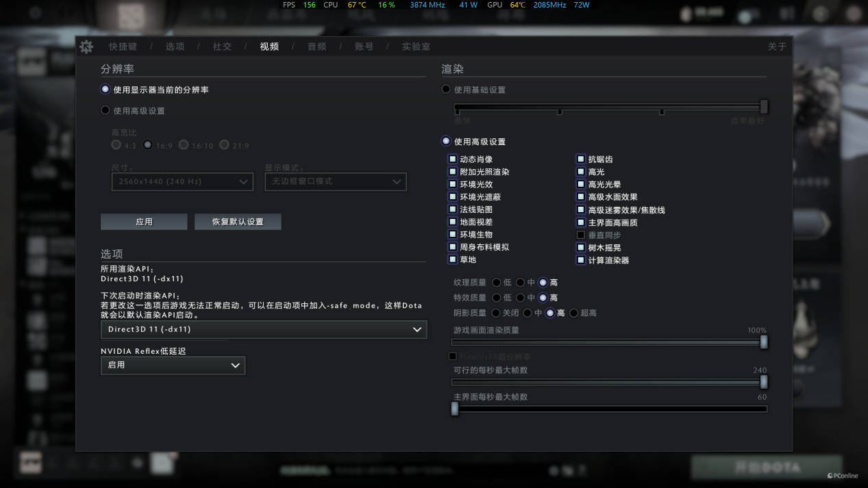Toggle 环境光遮蔽 checkbox
The width and height of the screenshot is (868, 488).
(452, 196)
